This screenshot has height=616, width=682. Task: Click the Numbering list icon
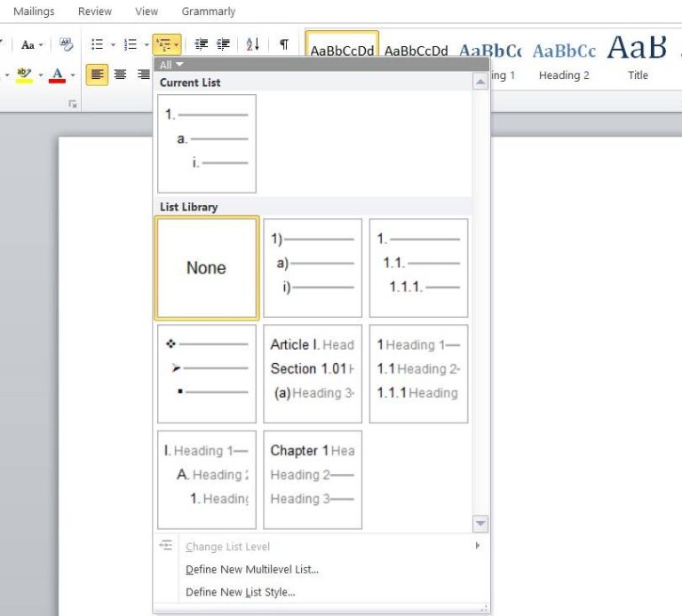(x=131, y=44)
